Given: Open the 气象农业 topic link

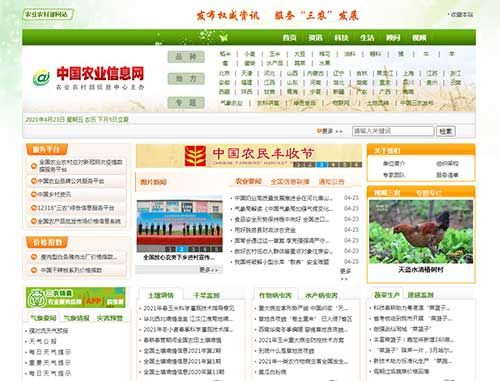Looking at the screenshot, I should pos(231,103).
